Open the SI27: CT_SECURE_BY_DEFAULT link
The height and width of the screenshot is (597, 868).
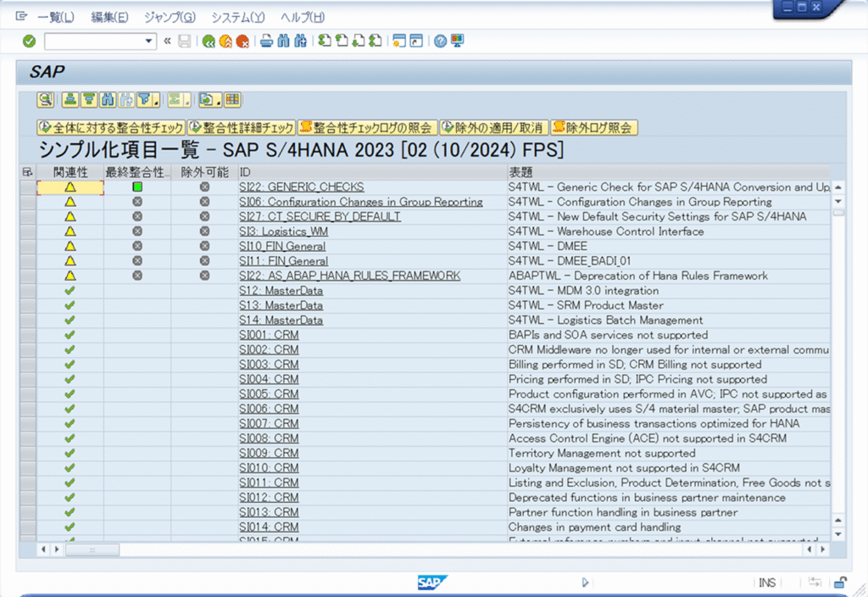(320, 216)
